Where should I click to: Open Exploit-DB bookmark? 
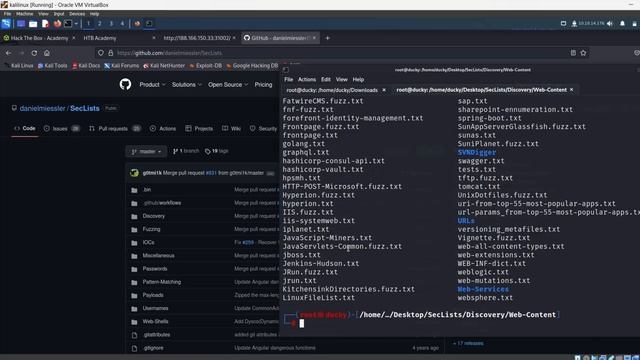pos(206,66)
